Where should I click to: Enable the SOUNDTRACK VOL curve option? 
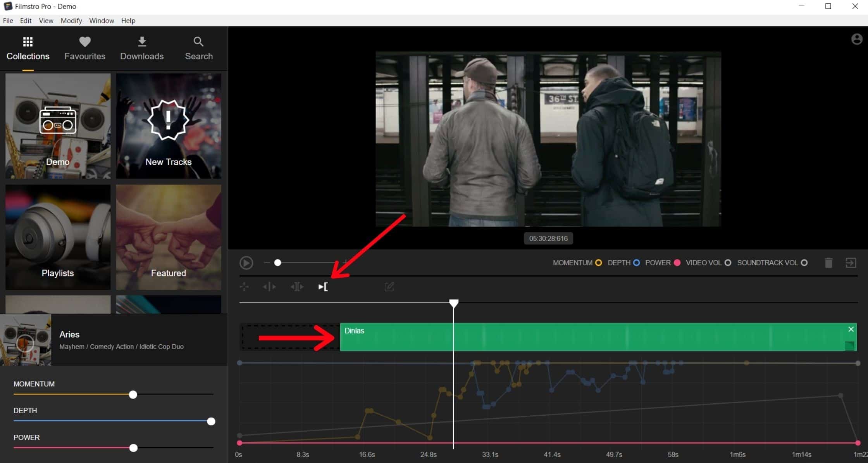point(804,263)
